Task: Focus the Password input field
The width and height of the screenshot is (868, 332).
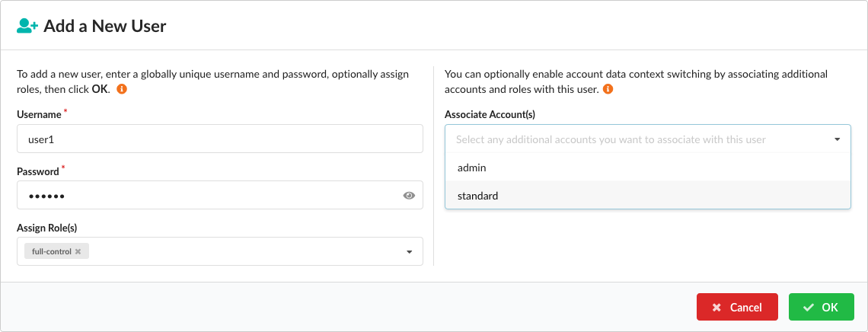Action: point(206,196)
